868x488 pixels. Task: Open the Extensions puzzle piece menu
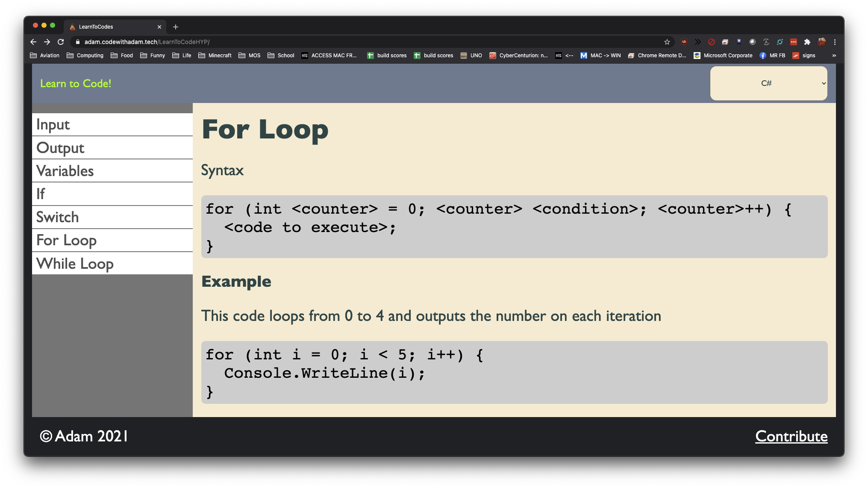click(807, 42)
